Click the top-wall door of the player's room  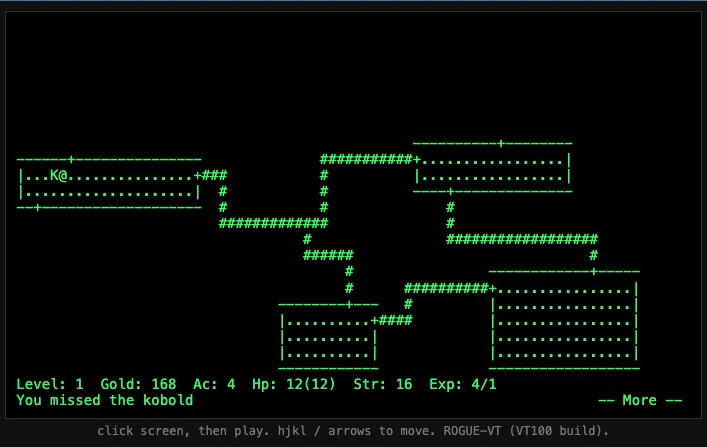click(x=71, y=159)
